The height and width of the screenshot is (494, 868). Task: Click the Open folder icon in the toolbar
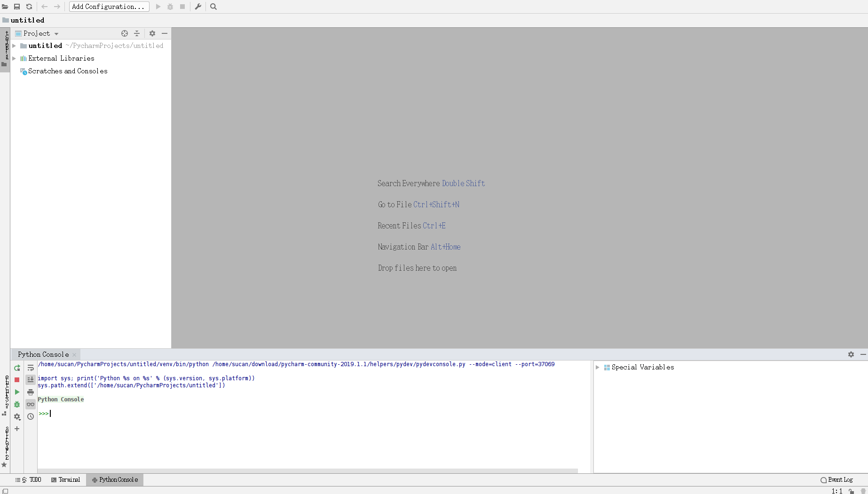coord(5,7)
